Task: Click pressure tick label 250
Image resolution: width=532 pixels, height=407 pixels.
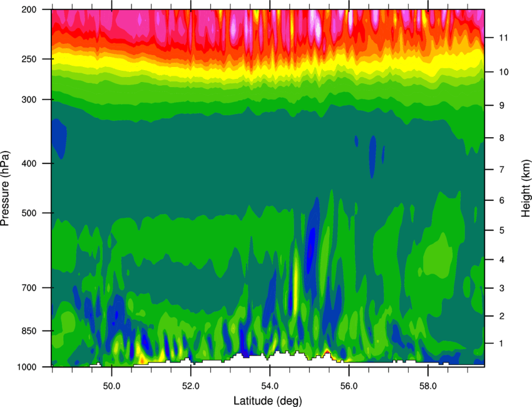Action: click(x=29, y=59)
